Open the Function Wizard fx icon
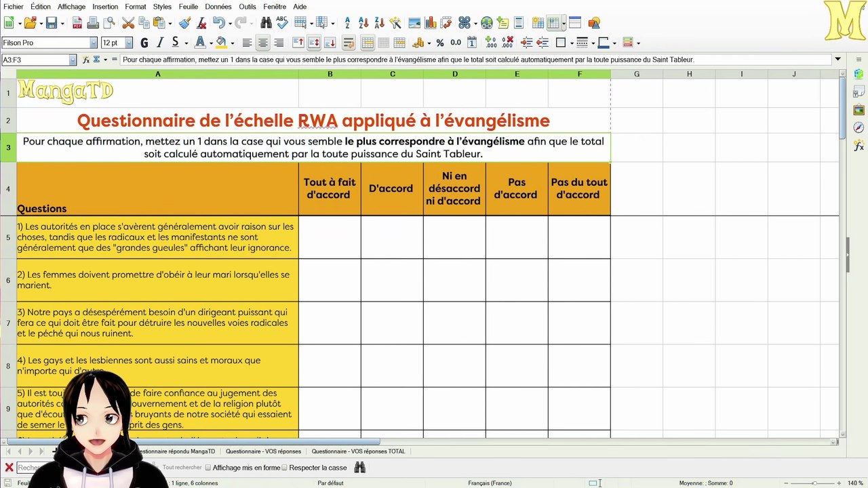This screenshot has width=868, height=488. pyautogui.click(x=86, y=60)
